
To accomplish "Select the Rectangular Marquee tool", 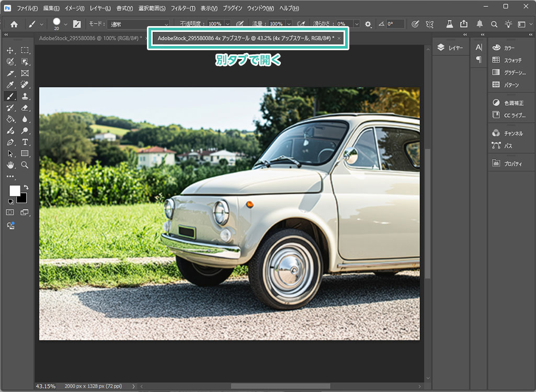I will point(25,51).
